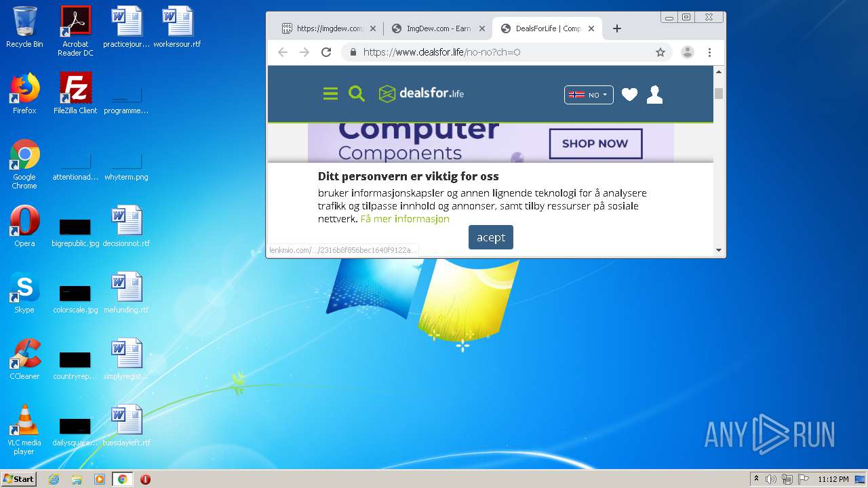Select the bigrepublic.jpg file
Viewport: 868px width, 488px height.
click(75, 231)
